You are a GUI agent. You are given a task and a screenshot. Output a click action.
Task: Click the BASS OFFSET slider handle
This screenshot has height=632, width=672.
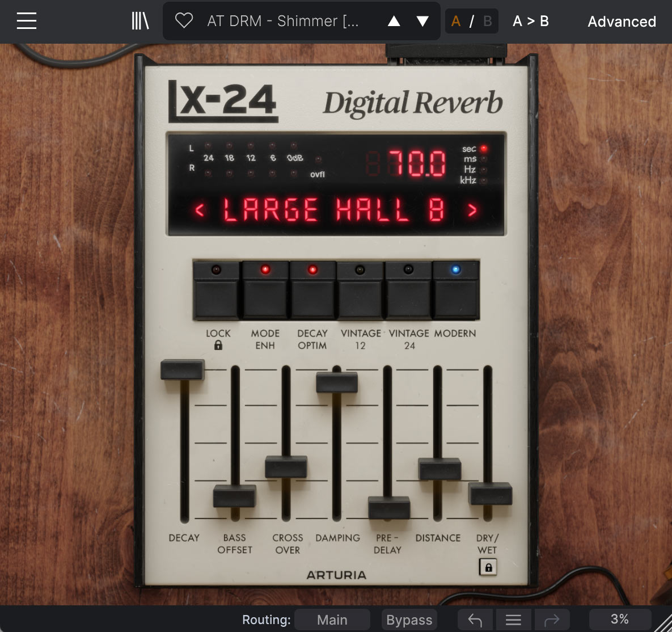pyautogui.click(x=234, y=496)
